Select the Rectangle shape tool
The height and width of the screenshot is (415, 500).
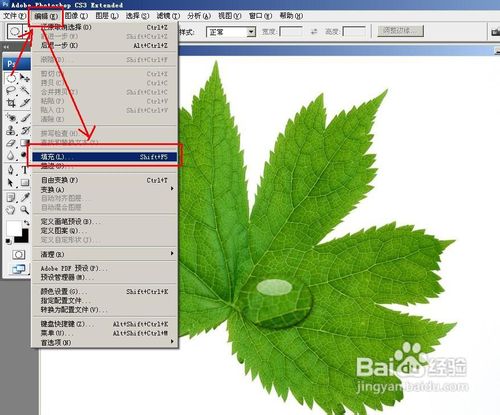pos(25,183)
